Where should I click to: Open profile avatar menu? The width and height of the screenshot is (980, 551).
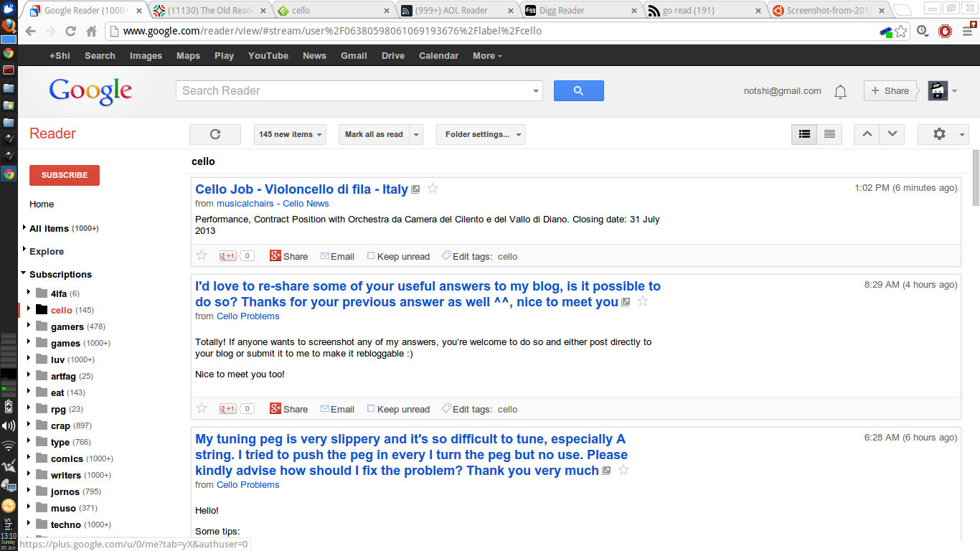pyautogui.click(x=943, y=90)
